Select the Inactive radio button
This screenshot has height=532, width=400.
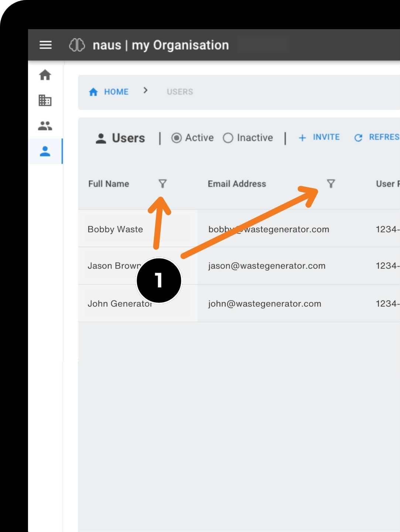click(228, 138)
